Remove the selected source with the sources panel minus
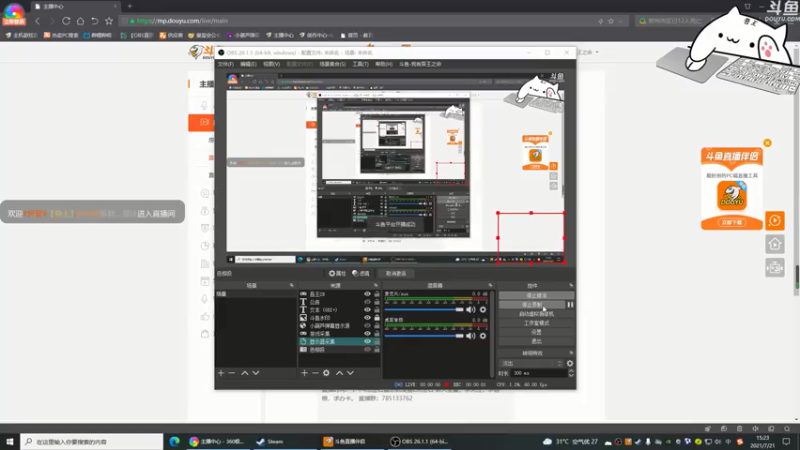This screenshot has height=450, width=800. click(x=315, y=373)
